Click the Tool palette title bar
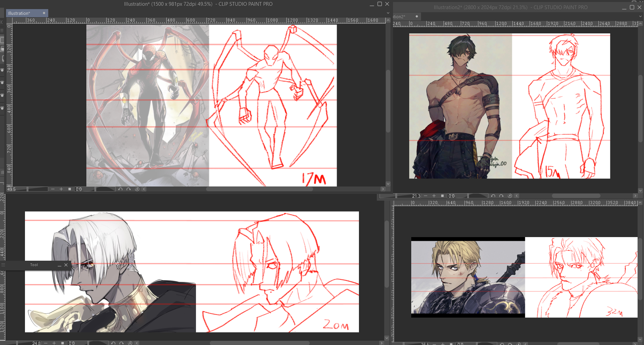This screenshot has width=644, height=345. click(x=34, y=265)
